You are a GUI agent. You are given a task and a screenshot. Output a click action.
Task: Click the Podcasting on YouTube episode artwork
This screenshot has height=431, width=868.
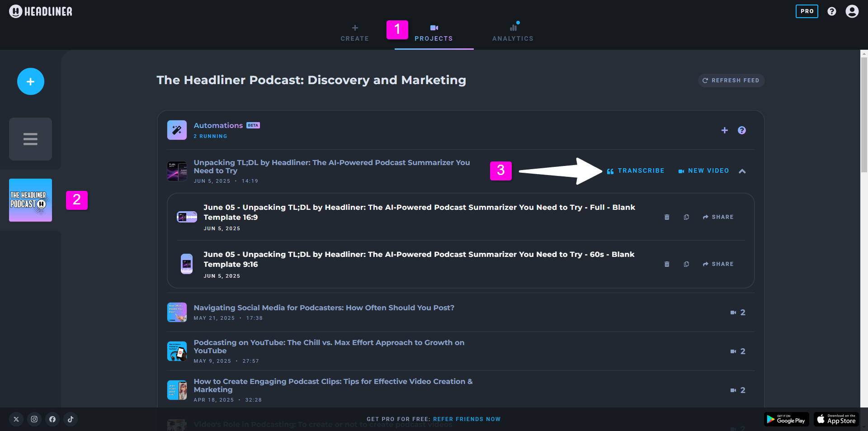coord(177,351)
